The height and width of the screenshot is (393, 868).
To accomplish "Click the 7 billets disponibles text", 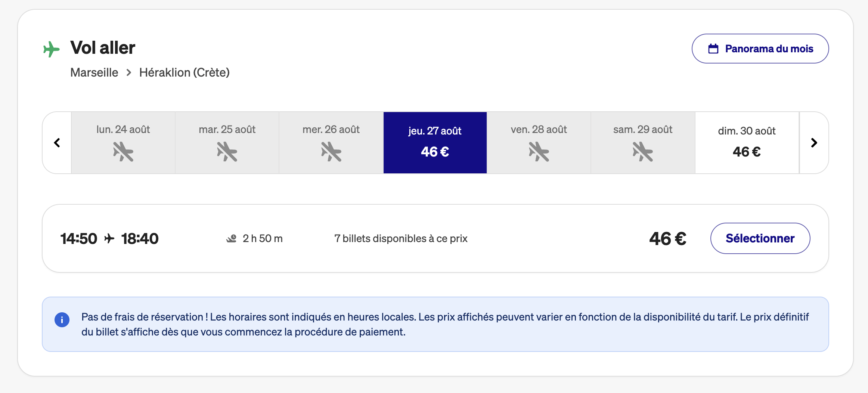I will 401,239.
